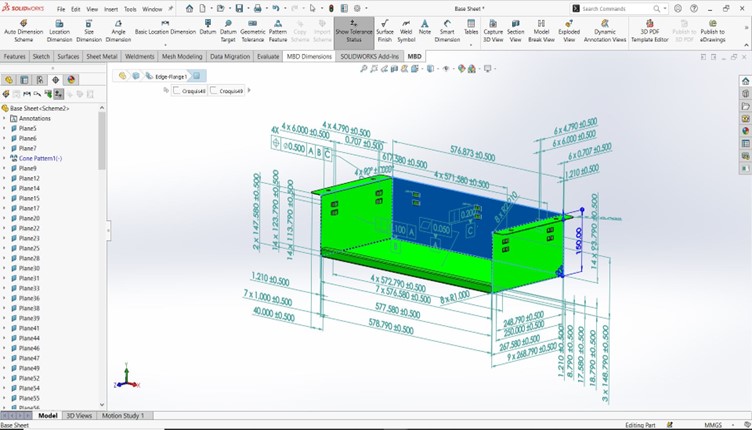Expand the Annotations tree node

[4, 118]
